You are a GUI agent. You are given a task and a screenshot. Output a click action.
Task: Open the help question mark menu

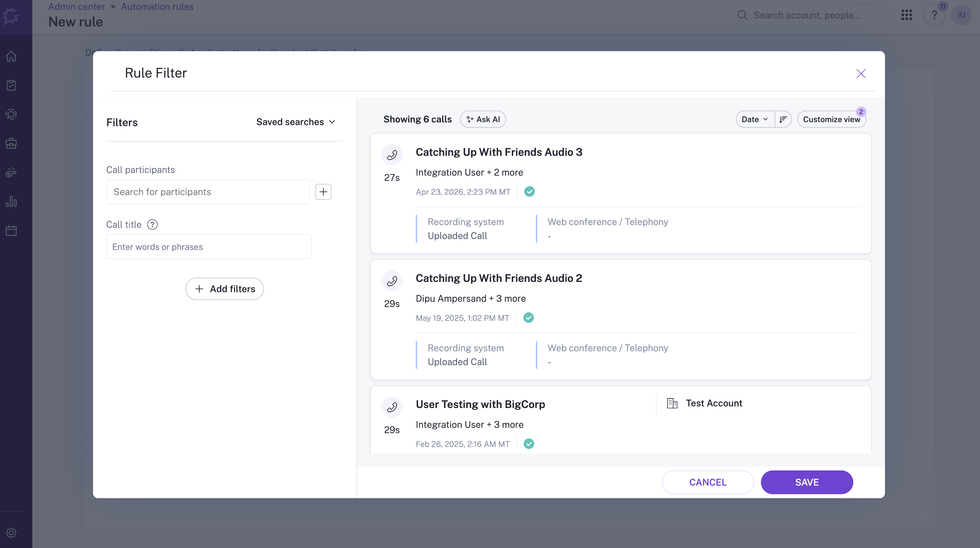tap(934, 15)
